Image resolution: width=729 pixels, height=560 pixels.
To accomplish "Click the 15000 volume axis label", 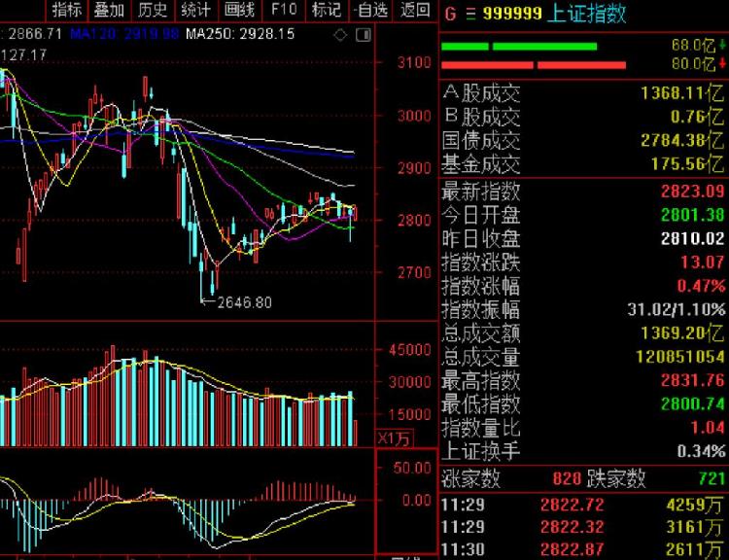I will point(410,414).
